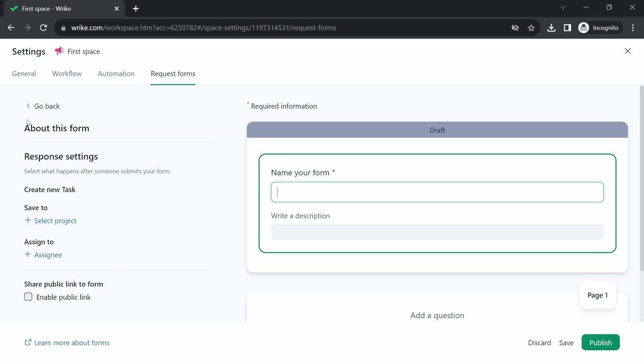Image resolution: width=644 pixels, height=362 pixels.
Task: Click the Create new Task text
Action: (x=50, y=190)
